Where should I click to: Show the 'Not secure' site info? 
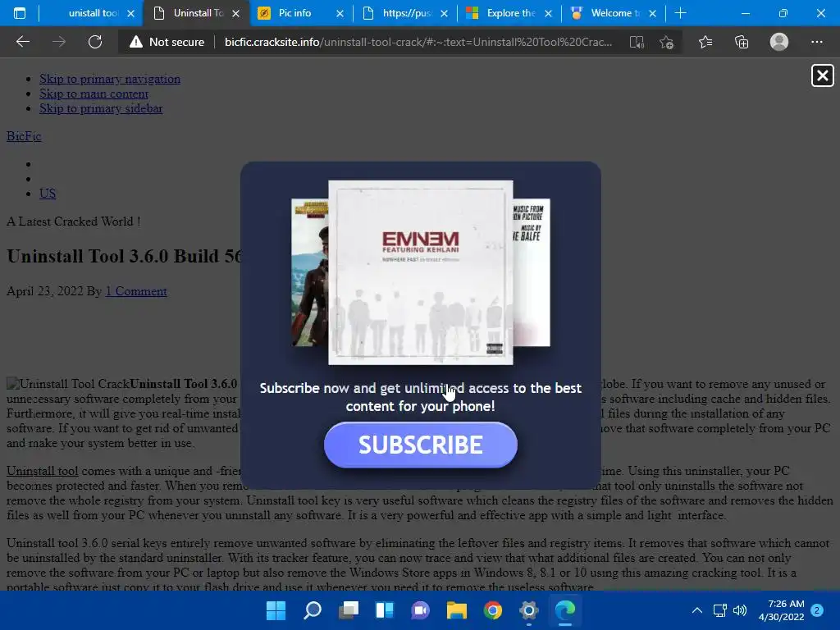pyautogui.click(x=167, y=42)
